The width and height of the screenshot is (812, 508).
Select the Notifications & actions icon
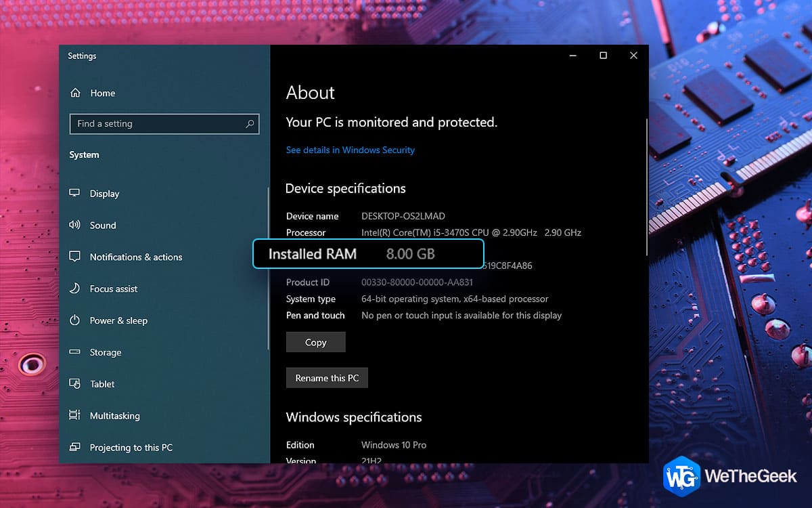[75, 257]
